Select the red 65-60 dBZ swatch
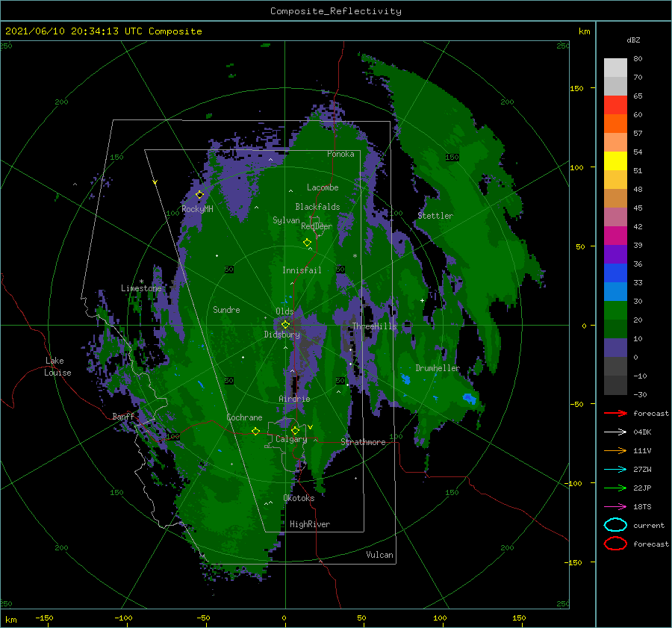Image resolution: width=672 pixels, height=628 pixels. tap(615, 105)
